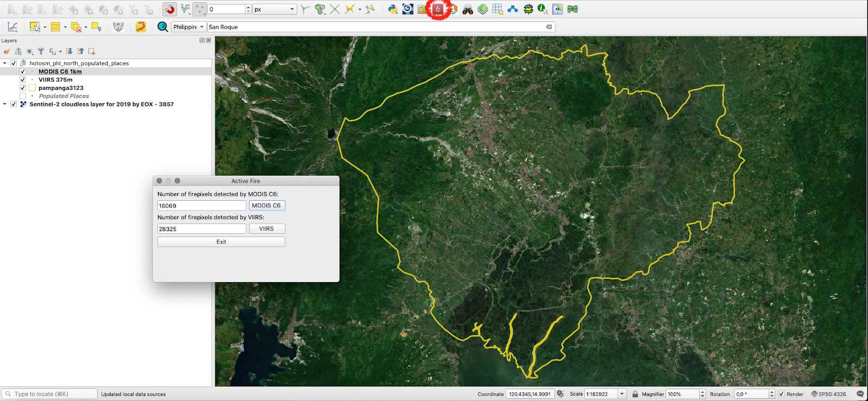The image size is (868, 401).
Task: Open the Active Fire plugin icon
Action: (437, 9)
